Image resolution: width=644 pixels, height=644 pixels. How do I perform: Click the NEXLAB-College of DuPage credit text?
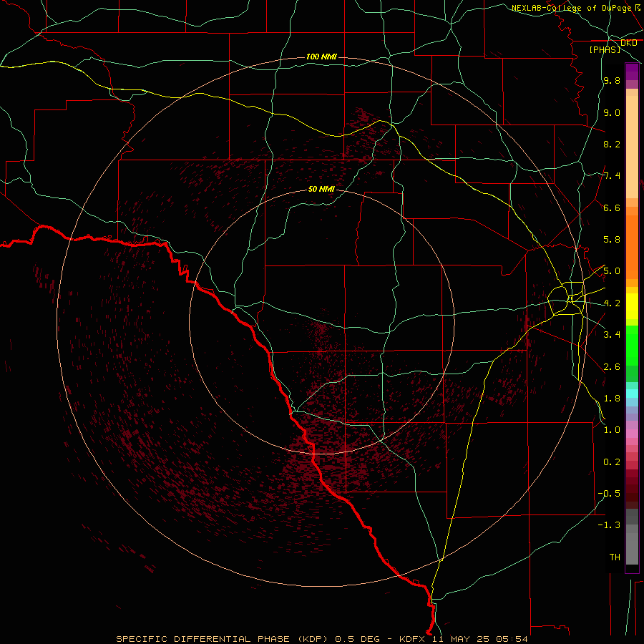point(571,8)
